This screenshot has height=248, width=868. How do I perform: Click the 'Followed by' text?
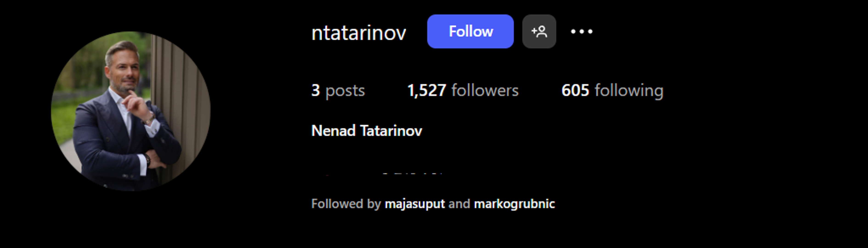click(x=346, y=204)
